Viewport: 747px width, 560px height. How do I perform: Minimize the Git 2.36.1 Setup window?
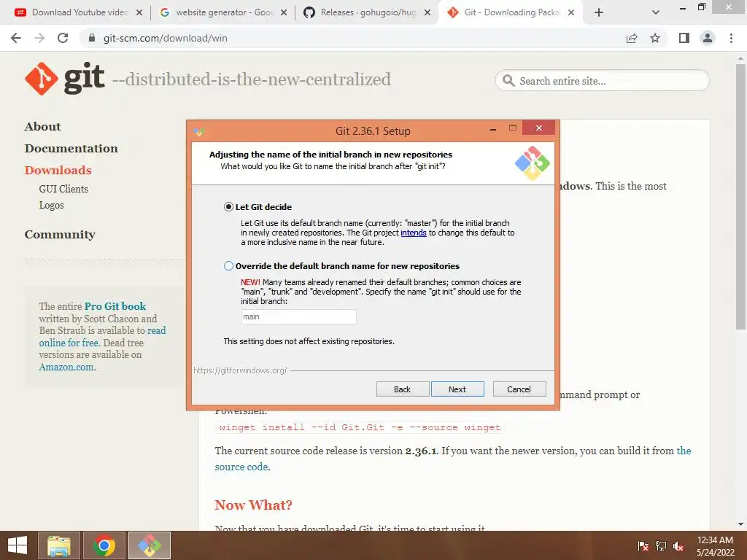pos(493,129)
